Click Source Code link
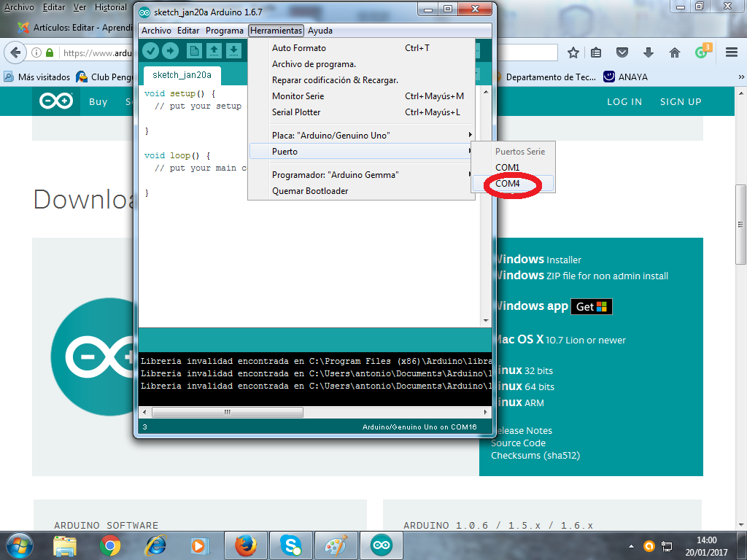Screen dimensions: 747x560 pyautogui.click(x=519, y=443)
